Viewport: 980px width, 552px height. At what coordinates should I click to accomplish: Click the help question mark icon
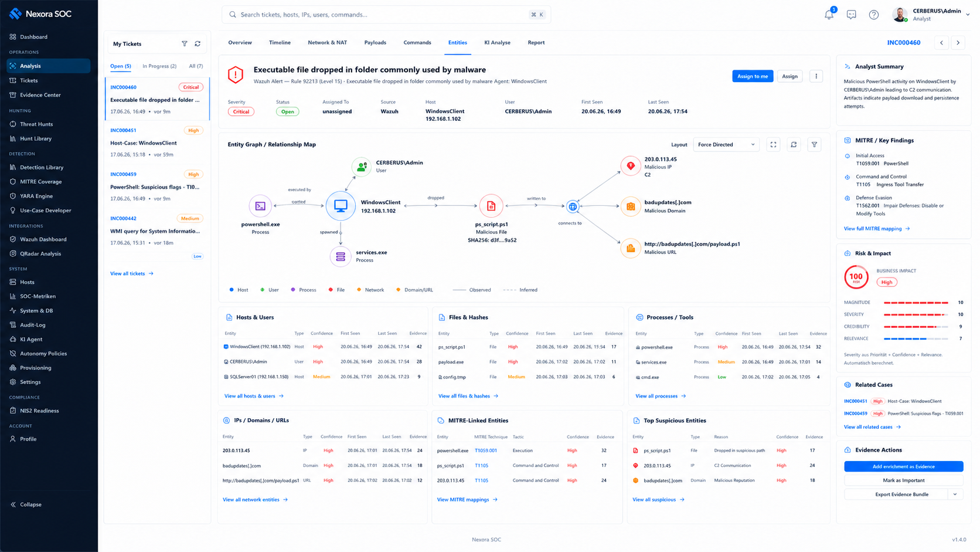point(874,15)
